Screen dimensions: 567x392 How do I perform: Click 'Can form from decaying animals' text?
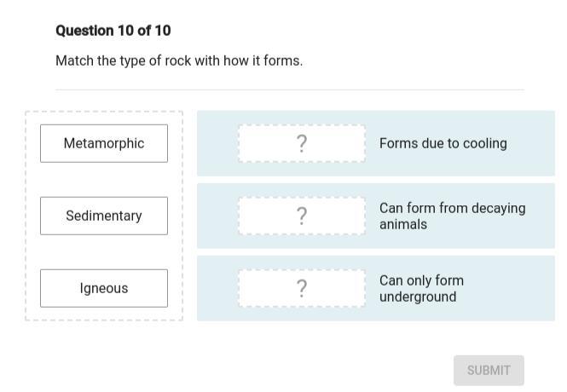pos(452,216)
